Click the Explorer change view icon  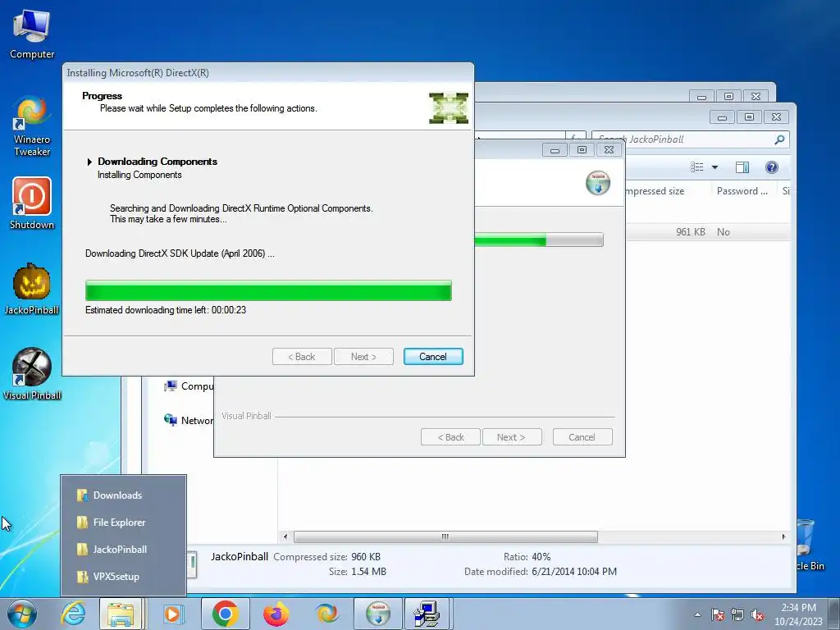697,167
